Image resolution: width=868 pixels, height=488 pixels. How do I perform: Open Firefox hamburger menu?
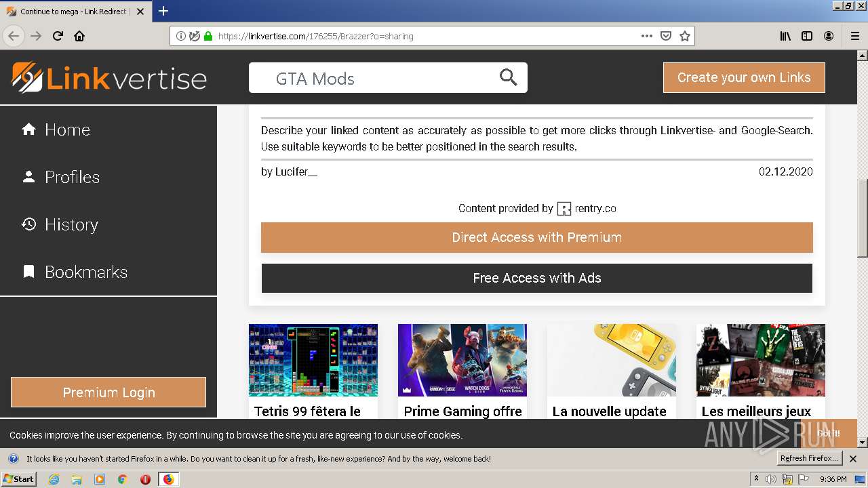point(854,36)
